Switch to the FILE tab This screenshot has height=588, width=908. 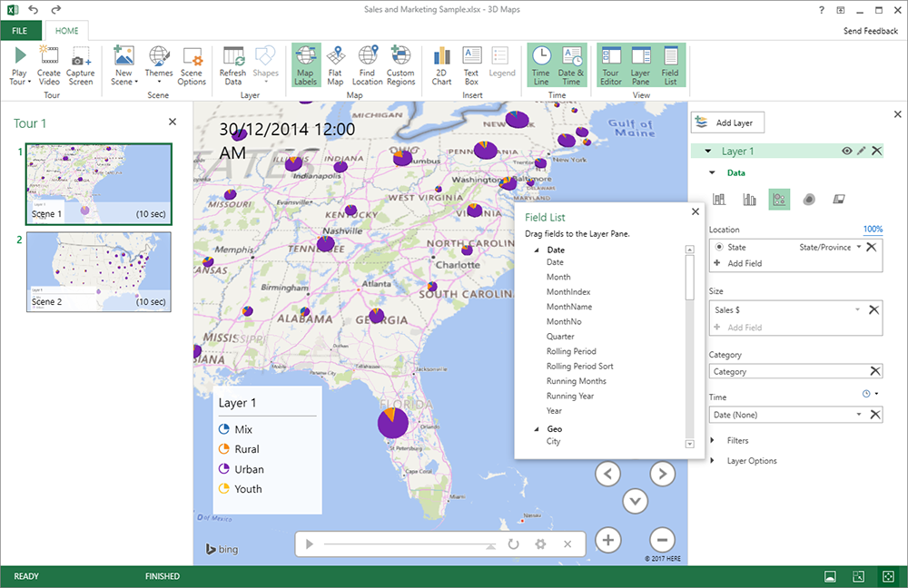pos(19,30)
